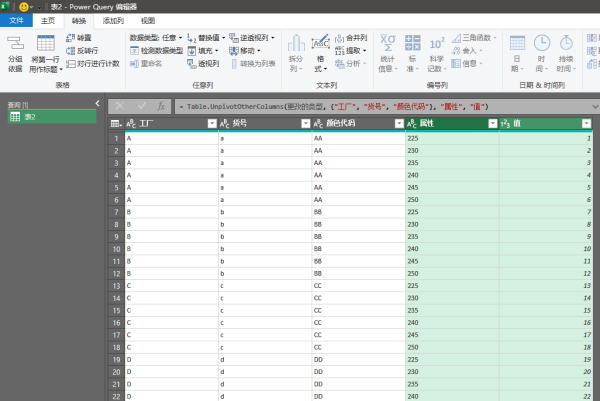Click the 反转行 (Reverse Rows) icon
600x401 pixels.
click(x=70, y=50)
